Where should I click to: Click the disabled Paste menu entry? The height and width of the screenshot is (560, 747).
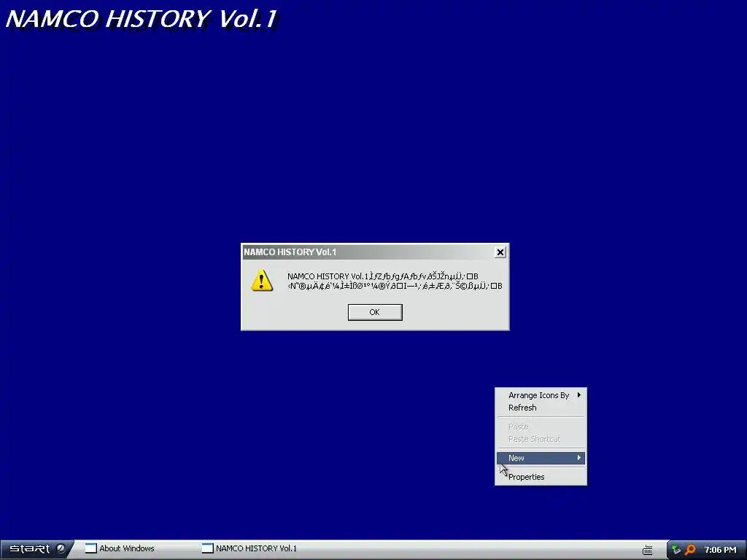click(541, 427)
